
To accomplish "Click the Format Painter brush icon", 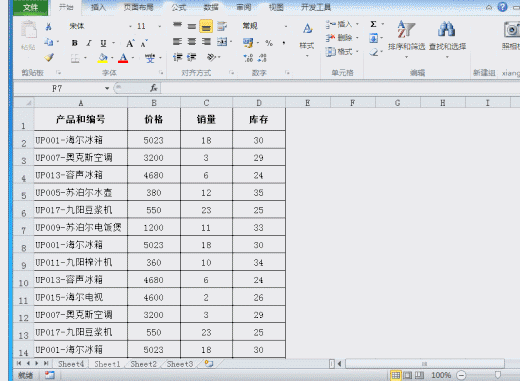I will (x=49, y=57).
